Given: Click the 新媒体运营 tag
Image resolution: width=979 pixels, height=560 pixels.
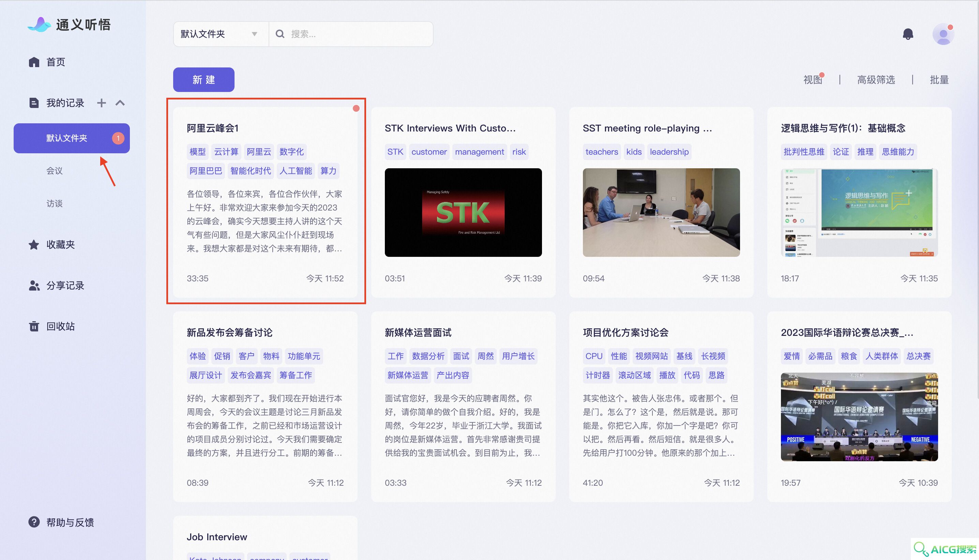Looking at the screenshot, I should tap(408, 375).
